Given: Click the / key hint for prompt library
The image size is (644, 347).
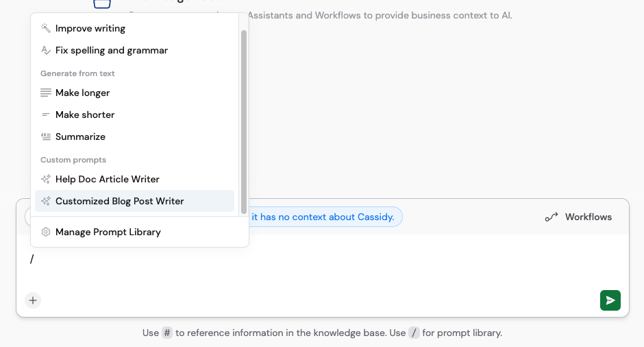Looking at the screenshot, I should point(414,333).
